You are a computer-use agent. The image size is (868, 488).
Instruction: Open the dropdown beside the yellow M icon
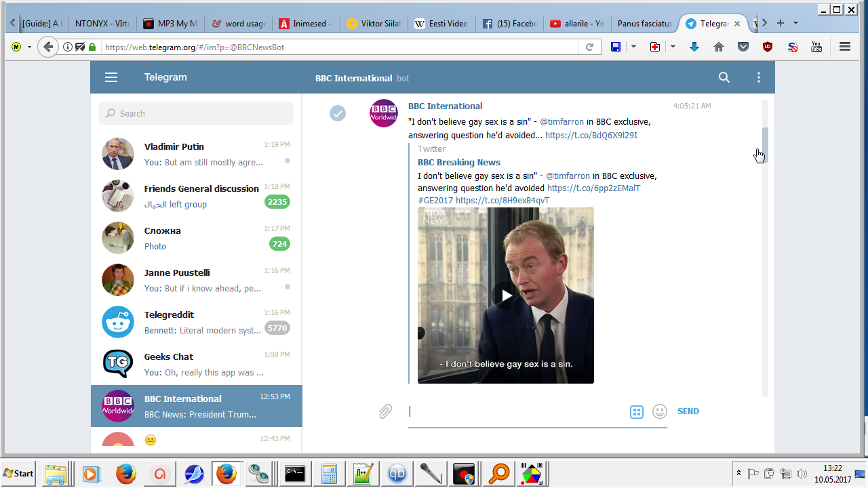pos(29,47)
